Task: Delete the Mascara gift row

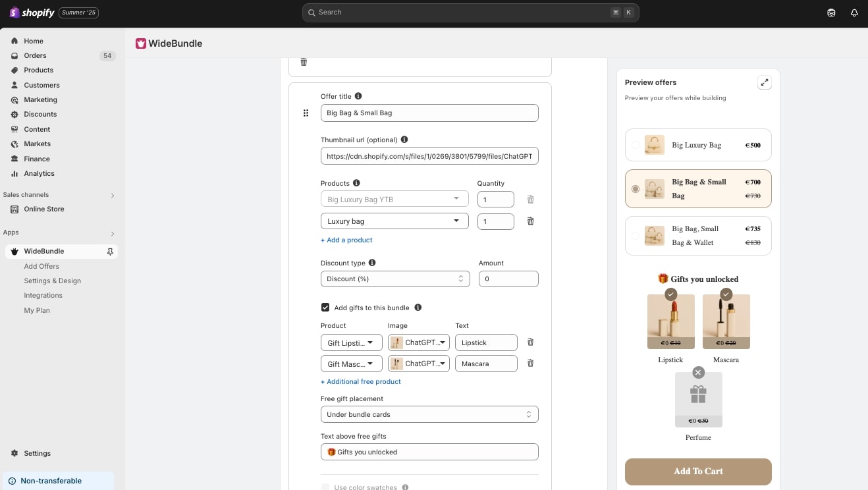Action: coord(530,364)
